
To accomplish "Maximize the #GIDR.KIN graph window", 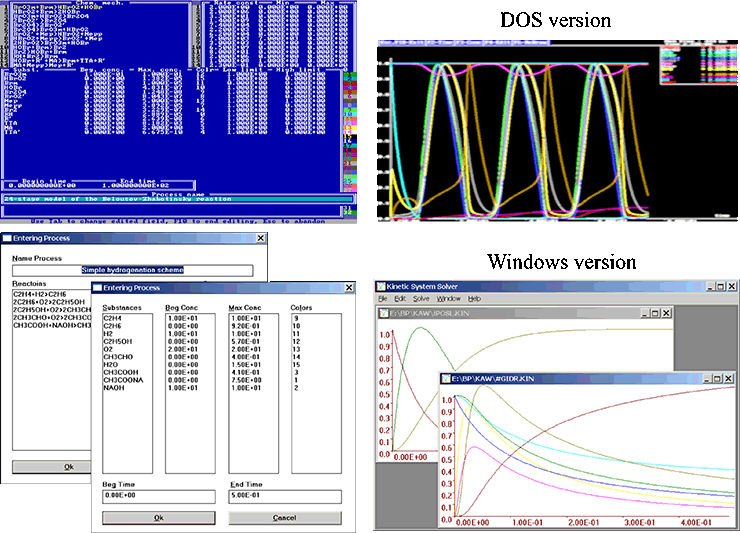I will click(x=716, y=380).
